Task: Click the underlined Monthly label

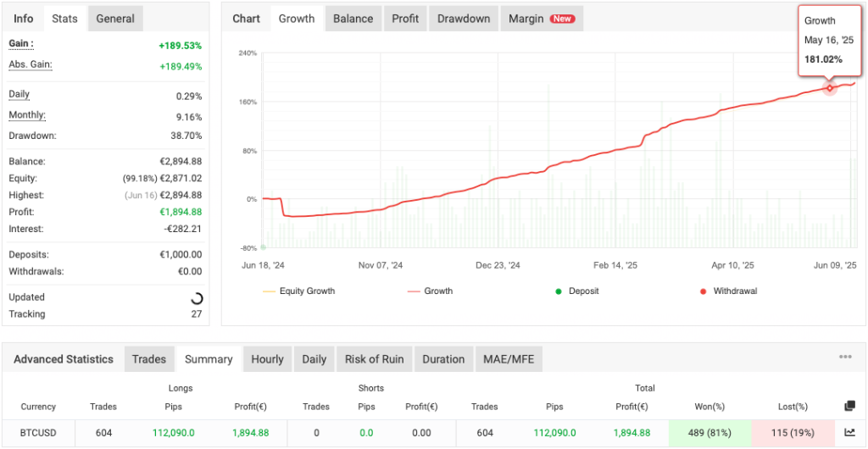Action: pos(27,115)
